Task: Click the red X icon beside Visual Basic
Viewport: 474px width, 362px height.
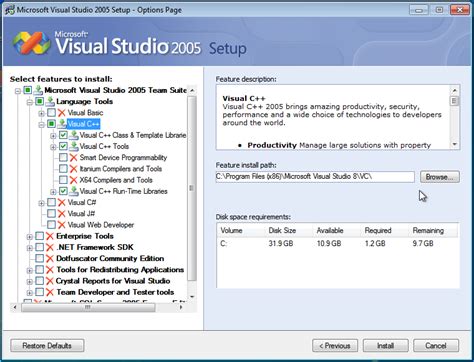Action: [x=62, y=113]
